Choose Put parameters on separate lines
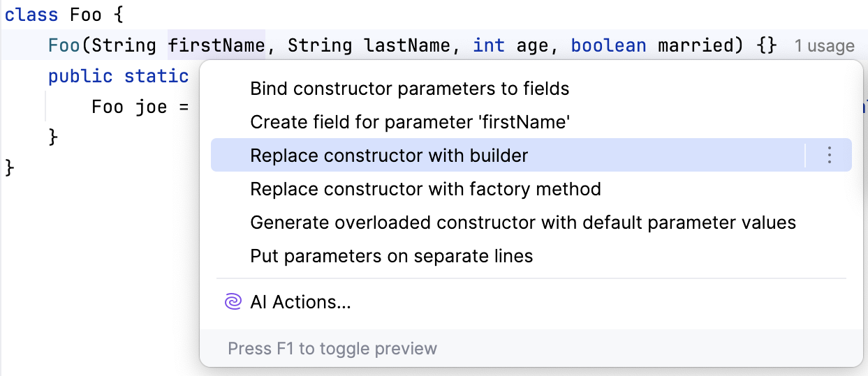This screenshot has height=376, width=868. point(391,256)
